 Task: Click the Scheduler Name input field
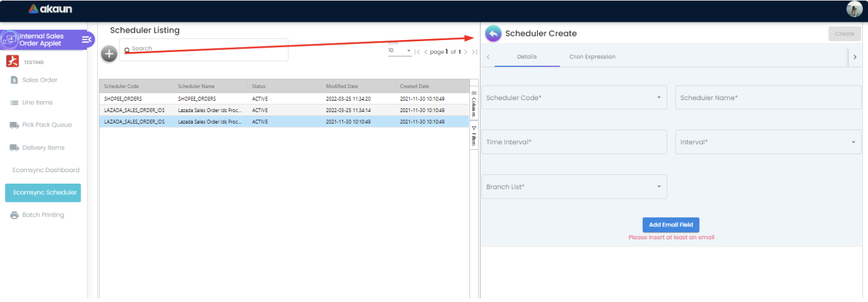click(x=768, y=98)
